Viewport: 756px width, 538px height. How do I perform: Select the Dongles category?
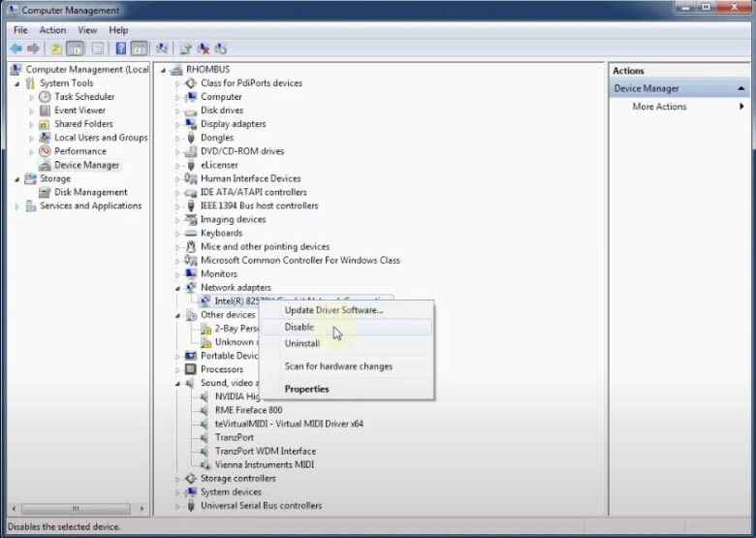[217, 138]
